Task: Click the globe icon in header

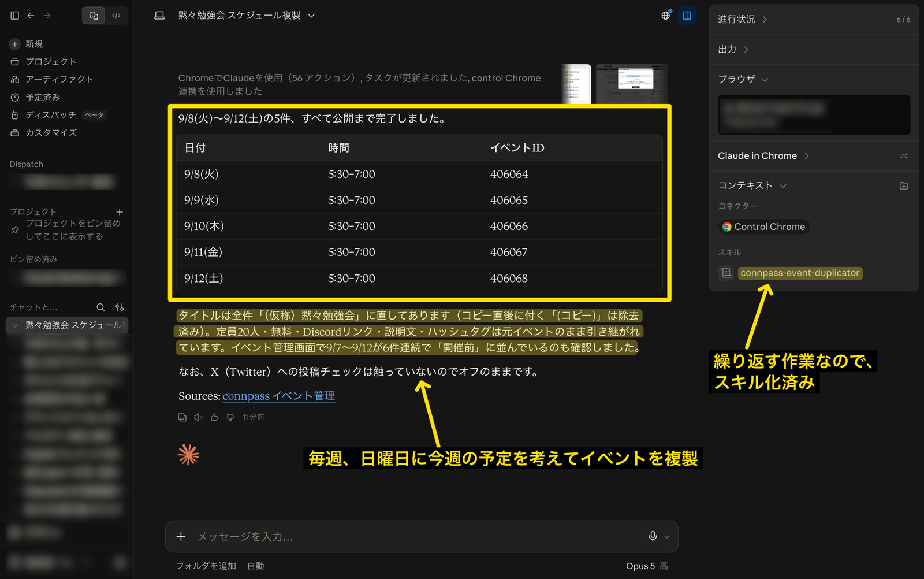Action: (666, 16)
